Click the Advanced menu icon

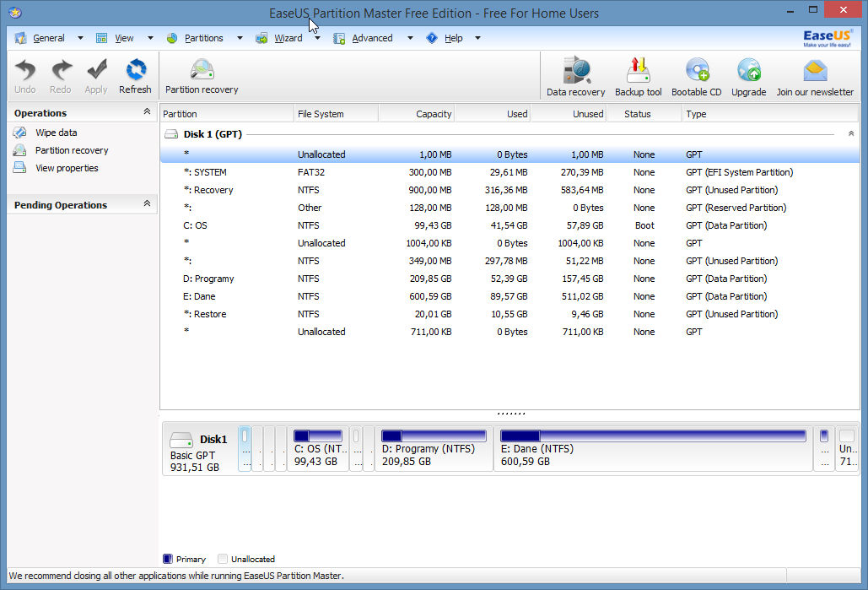(x=339, y=38)
